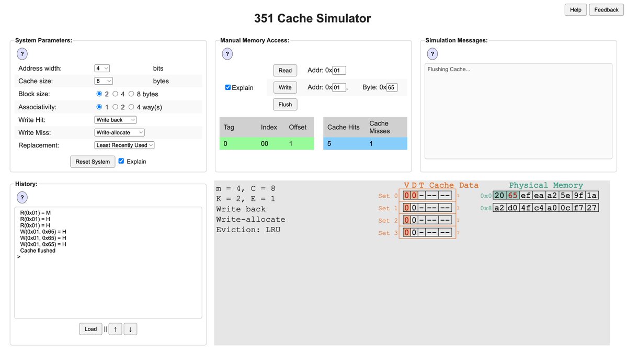Click the '351 Cache Simulator' title
Screen dimensions: 627x364
pos(313,18)
